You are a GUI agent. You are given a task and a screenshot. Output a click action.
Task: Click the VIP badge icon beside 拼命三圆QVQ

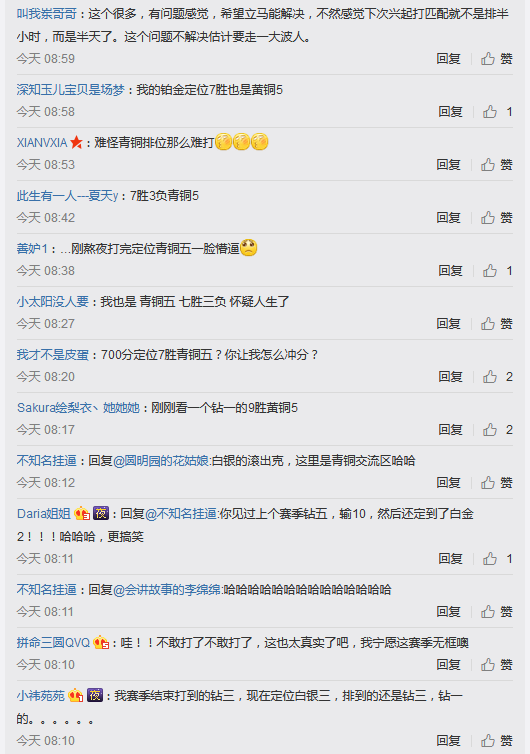(x=101, y=642)
